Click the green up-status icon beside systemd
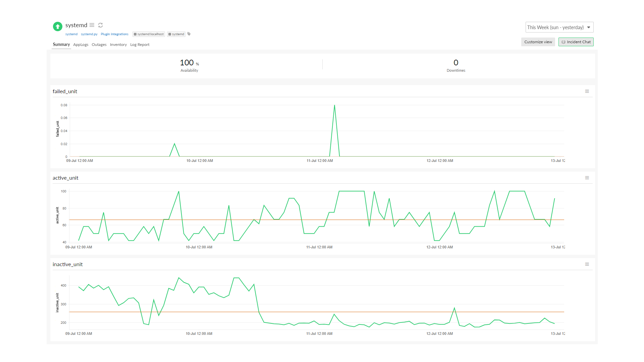Screen dimensions: 644x362 point(58,26)
